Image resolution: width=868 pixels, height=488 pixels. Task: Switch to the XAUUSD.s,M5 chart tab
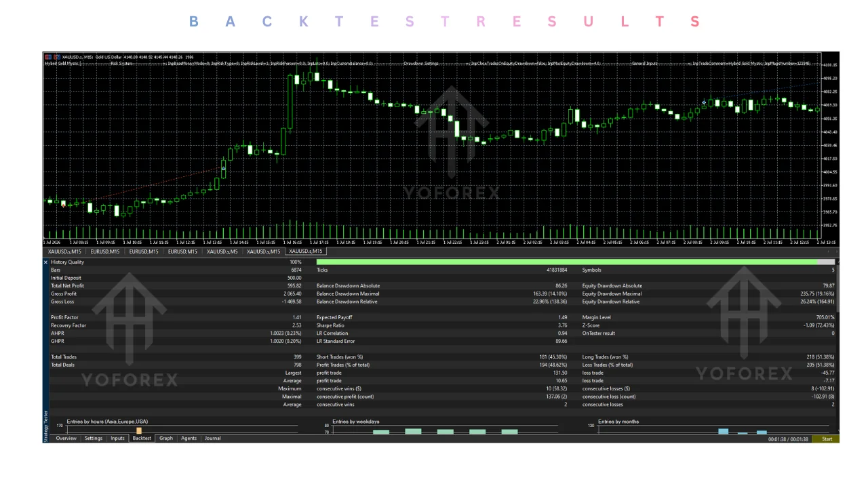point(222,251)
